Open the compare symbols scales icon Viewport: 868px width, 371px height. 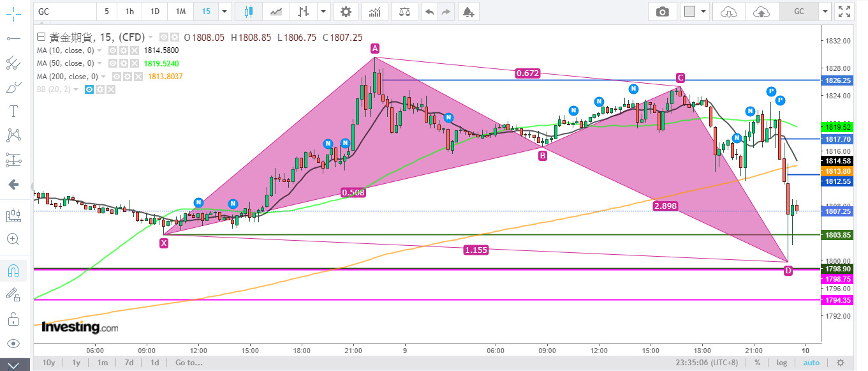click(x=405, y=11)
